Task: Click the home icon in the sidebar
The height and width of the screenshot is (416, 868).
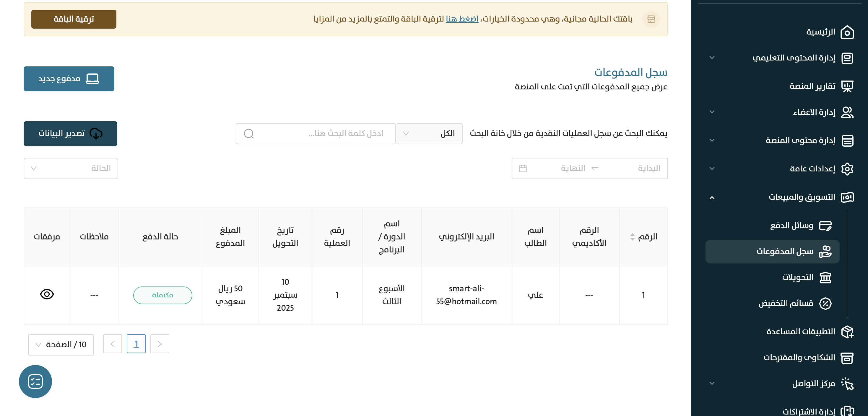Action: [847, 32]
